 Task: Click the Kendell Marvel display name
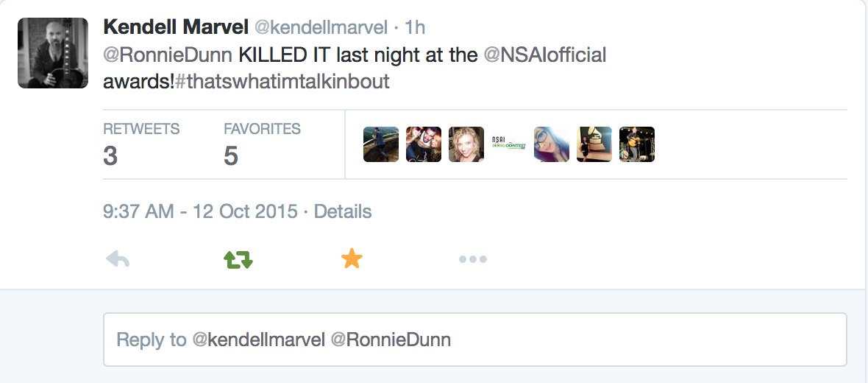[175, 27]
